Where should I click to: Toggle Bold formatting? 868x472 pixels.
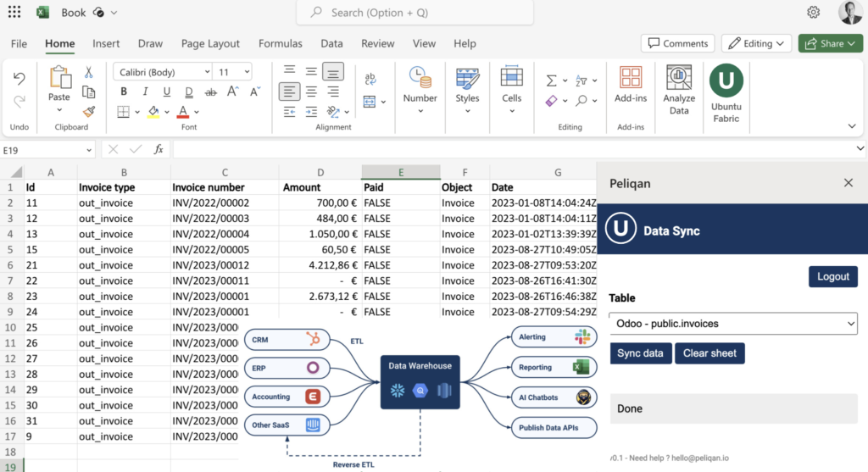[124, 92]
